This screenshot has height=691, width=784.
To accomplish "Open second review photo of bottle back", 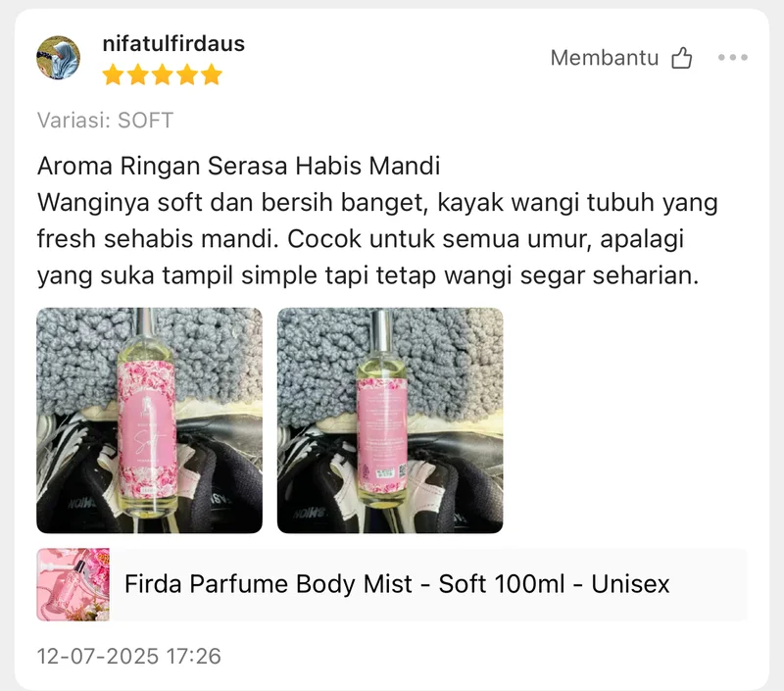I will click(390, 420).
